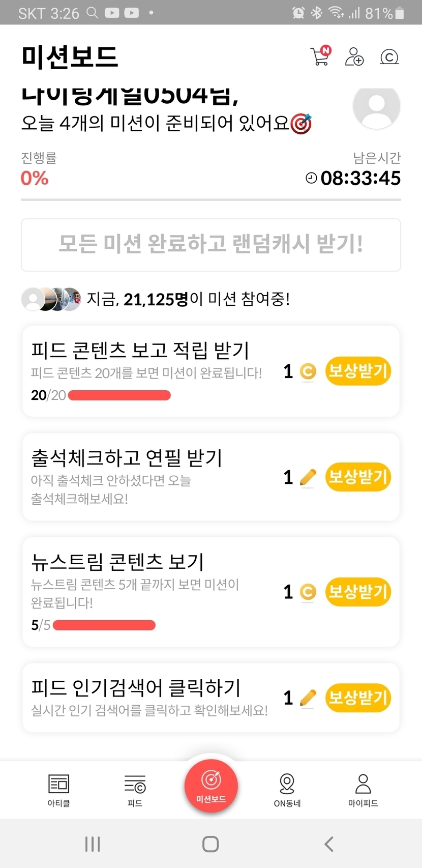Switch to the 피드 tab
The width and height of the screenshot is (422, 868).
(135, 790)
